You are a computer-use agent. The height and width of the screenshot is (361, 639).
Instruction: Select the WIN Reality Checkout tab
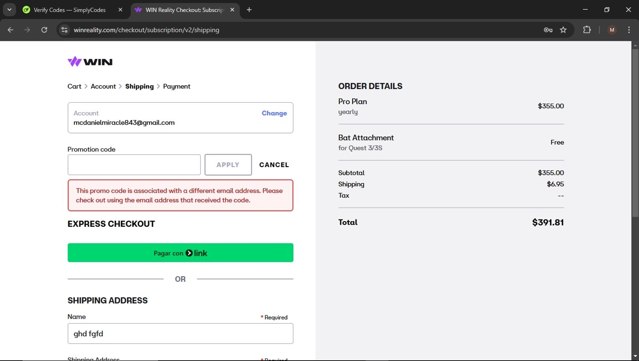click(185, 10)
